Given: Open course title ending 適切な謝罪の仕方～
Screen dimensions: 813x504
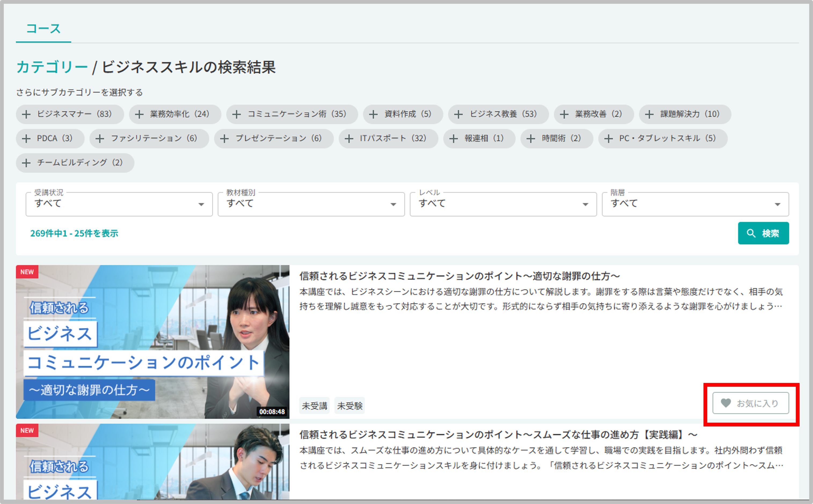Looking at the screenshot, I should 459,276.
